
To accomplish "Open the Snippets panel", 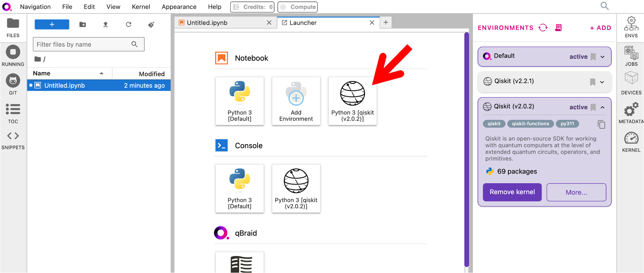I will (13, 140).
